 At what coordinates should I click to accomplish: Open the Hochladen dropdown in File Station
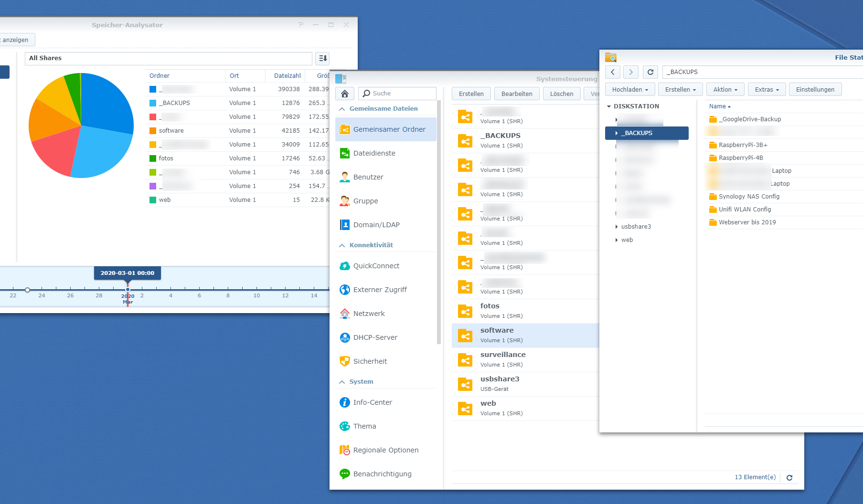[x=630, y=89]
